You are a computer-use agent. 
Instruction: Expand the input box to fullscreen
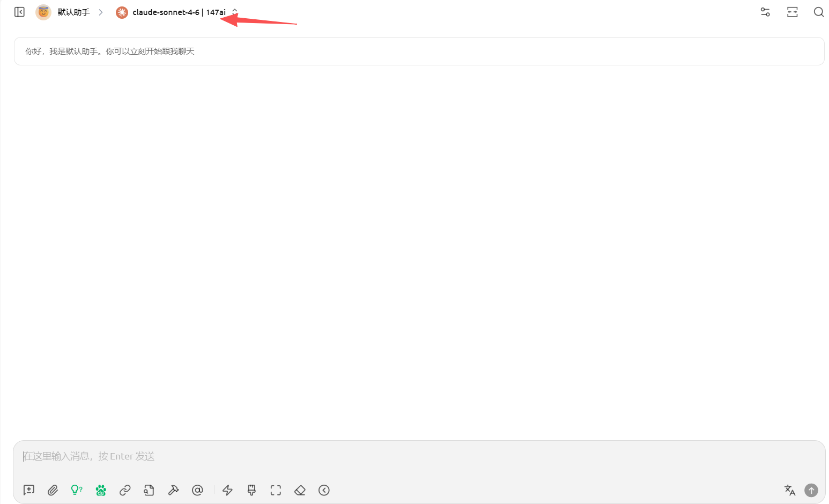pos(276,490)
